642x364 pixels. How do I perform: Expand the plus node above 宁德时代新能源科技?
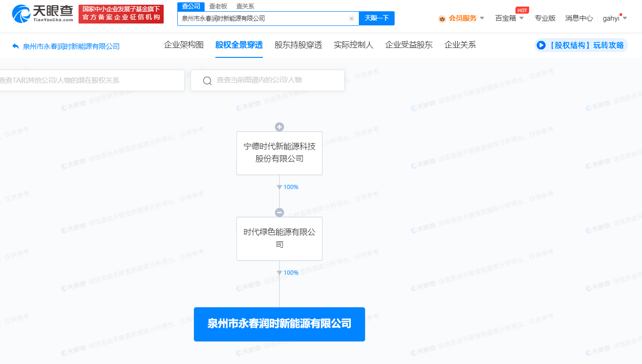click(279, 127)
